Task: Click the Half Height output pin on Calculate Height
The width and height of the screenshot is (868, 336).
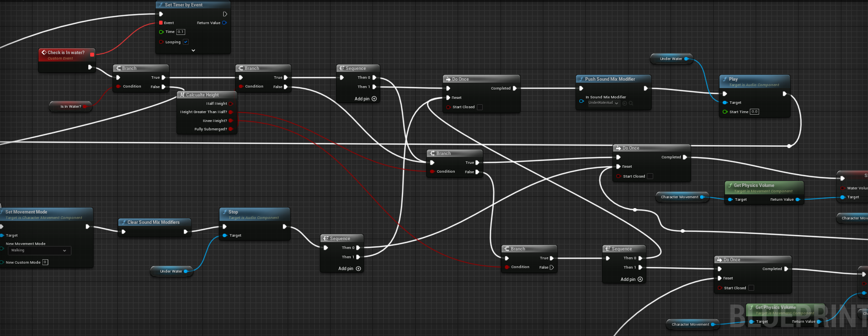Action: pos(231,104)
